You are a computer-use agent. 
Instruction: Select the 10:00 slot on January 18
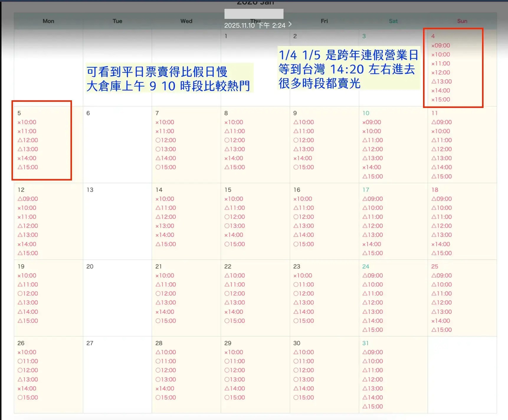pos(442,208)
